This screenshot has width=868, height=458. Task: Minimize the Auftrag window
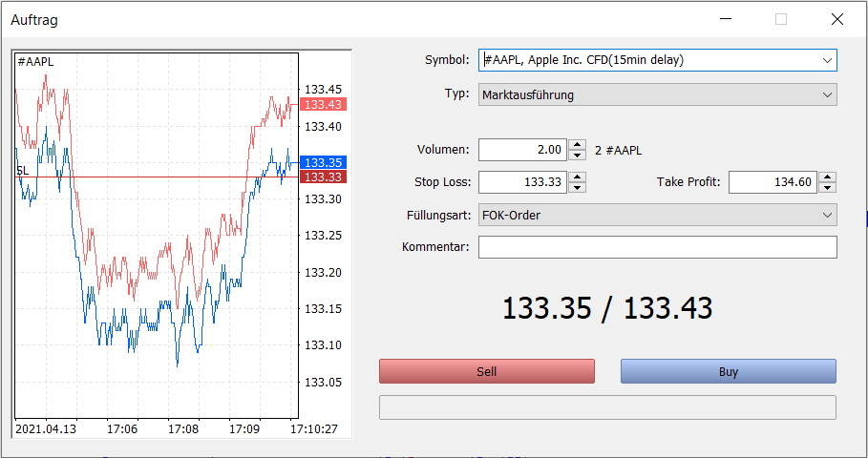pyautogui.click(x=726, y=19)
